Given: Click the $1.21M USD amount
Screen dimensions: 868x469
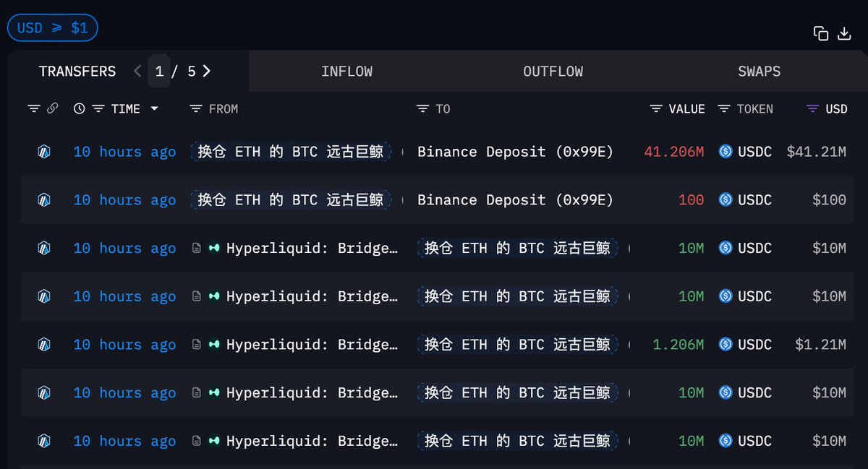Looking at the screenshot, I should pos(820,344).
